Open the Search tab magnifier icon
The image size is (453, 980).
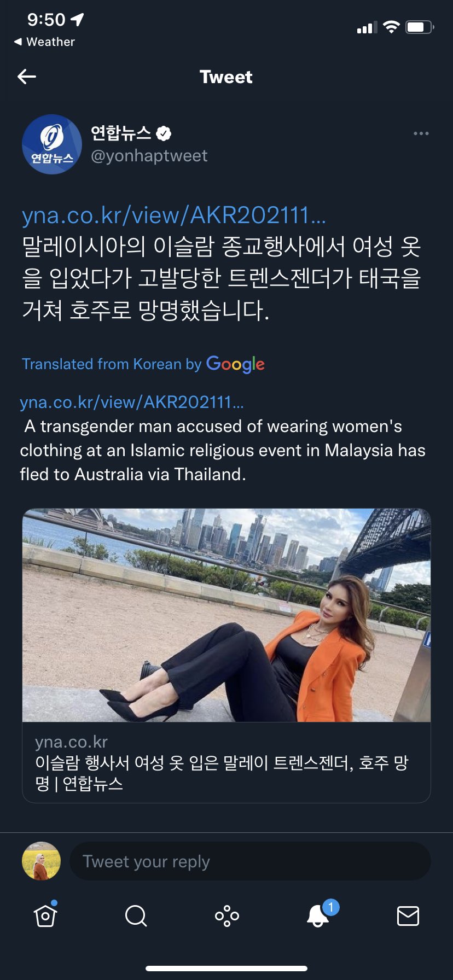(136, 915)
